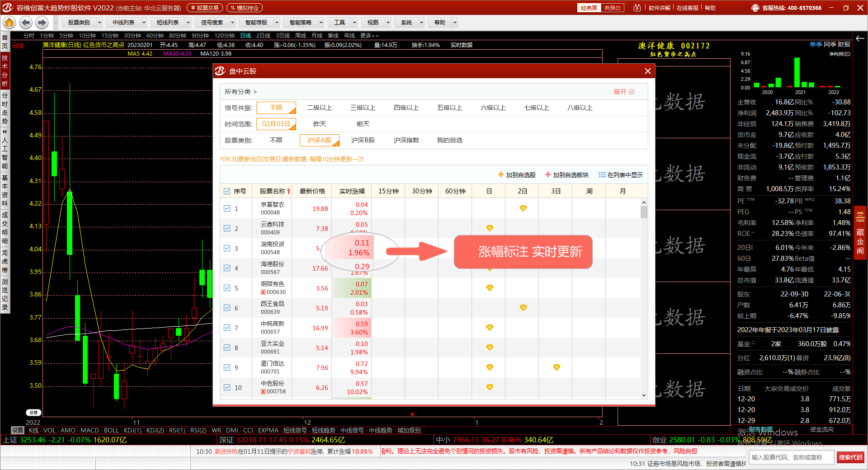Uncheck row 3 湖南投资 checkbox

point(227,248)
